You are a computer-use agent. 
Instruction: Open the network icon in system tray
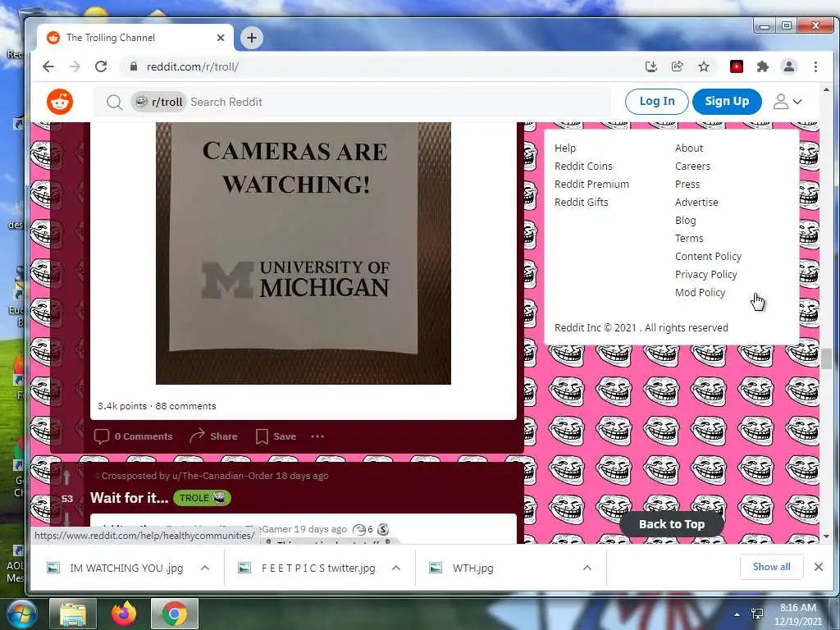[x=757, y=614]
